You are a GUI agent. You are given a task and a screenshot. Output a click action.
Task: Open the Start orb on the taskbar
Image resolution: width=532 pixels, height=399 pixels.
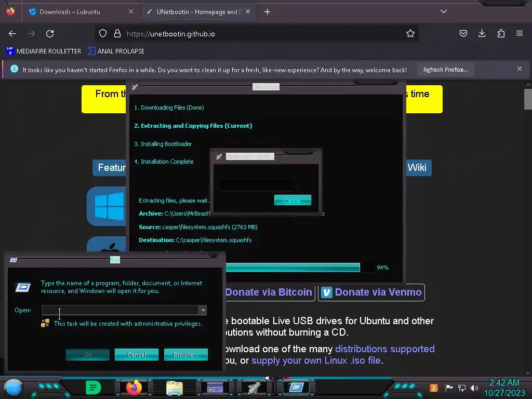click(x=13, y=388)
